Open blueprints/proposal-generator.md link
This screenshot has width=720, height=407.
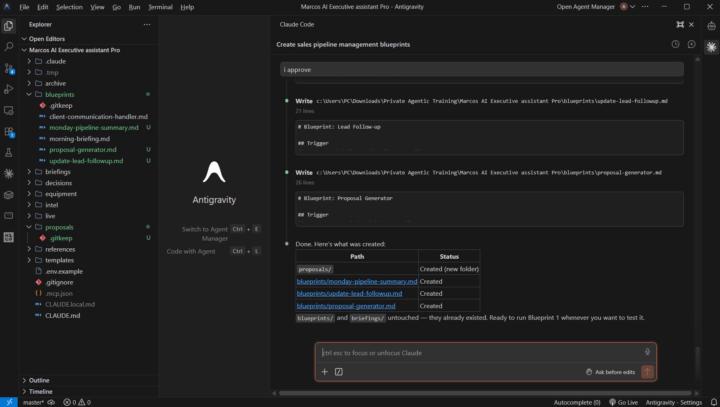[x=346, y=305]
